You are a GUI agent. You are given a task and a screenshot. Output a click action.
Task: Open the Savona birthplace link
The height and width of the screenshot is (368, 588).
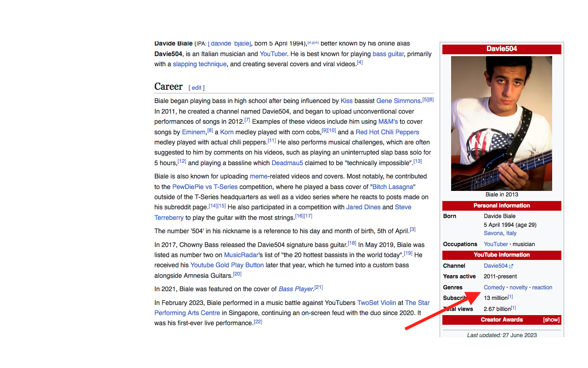tap(493, 233)
